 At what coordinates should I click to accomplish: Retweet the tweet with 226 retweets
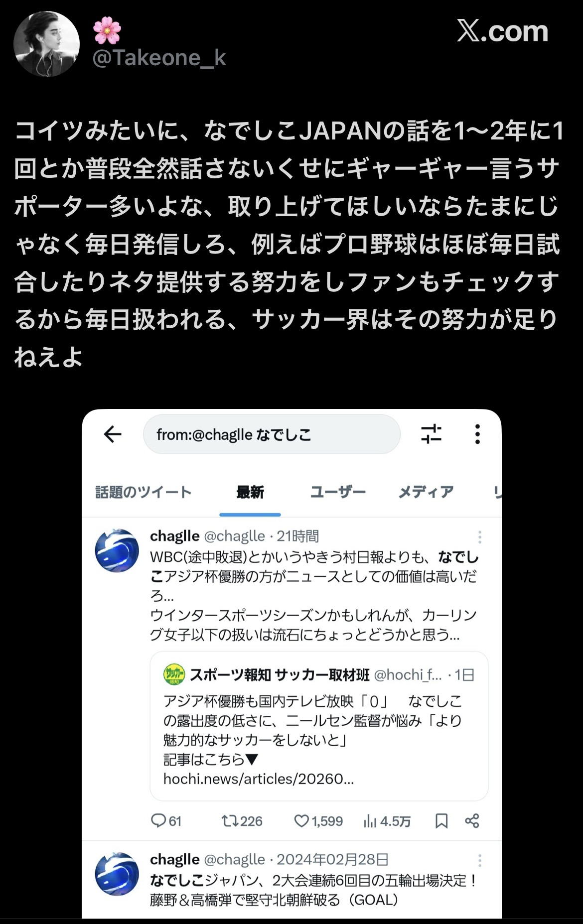(242, 820)
